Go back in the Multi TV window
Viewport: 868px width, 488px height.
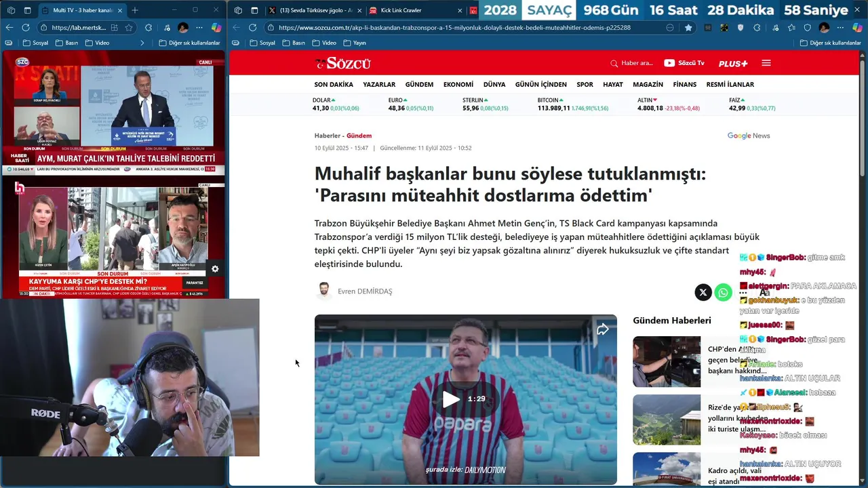pos(9,28)
